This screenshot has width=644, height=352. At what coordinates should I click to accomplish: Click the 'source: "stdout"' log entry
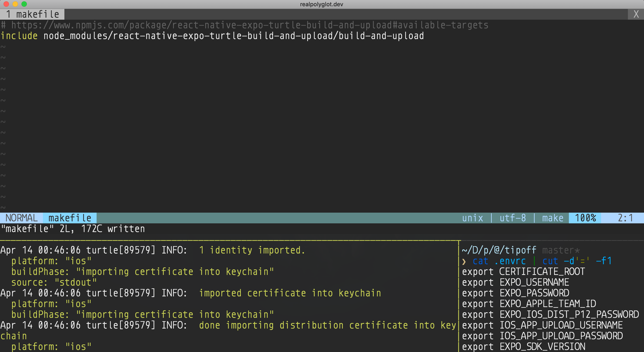[54, 282]
